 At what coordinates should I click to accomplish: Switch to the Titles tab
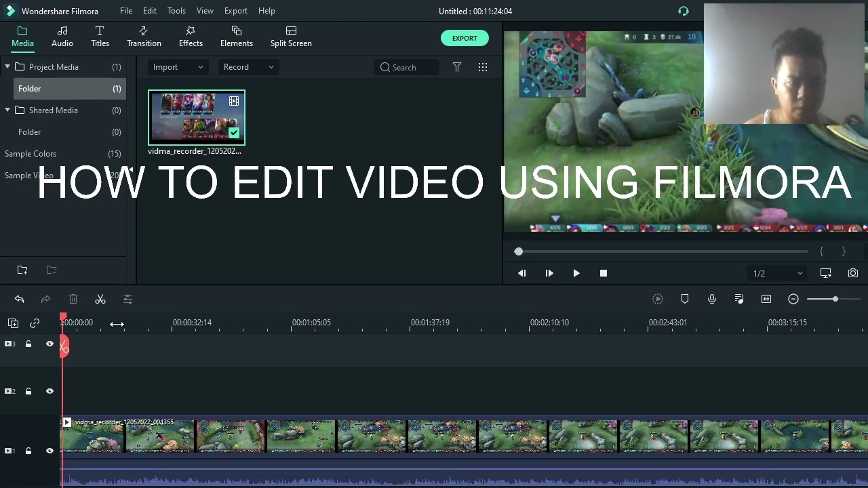coord(100,37)
